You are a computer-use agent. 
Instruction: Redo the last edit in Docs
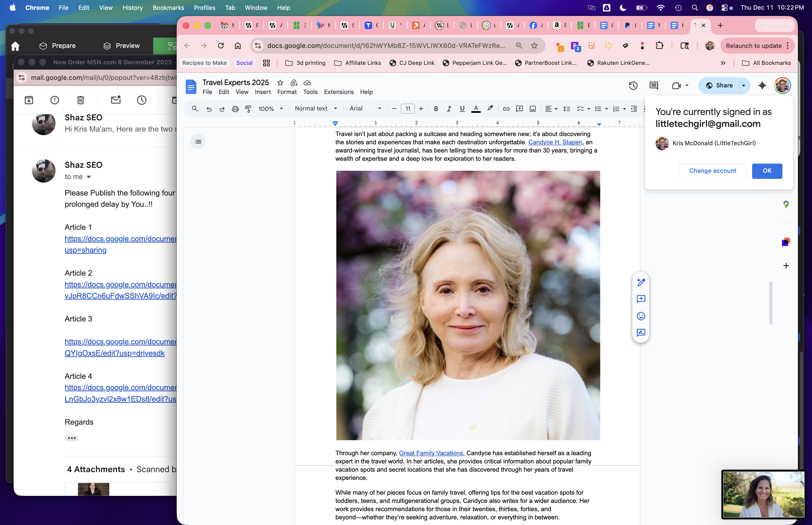click(222, 109)
